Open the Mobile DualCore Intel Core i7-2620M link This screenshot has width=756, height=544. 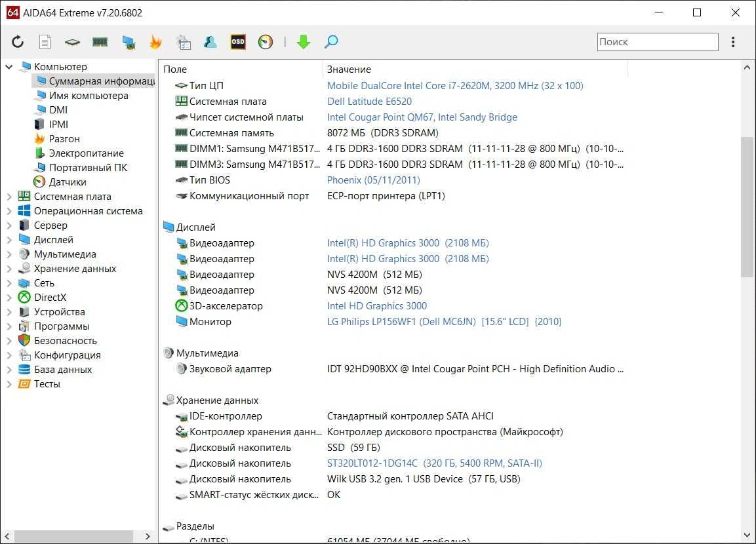pyautogui.click(x=455, y=86)
